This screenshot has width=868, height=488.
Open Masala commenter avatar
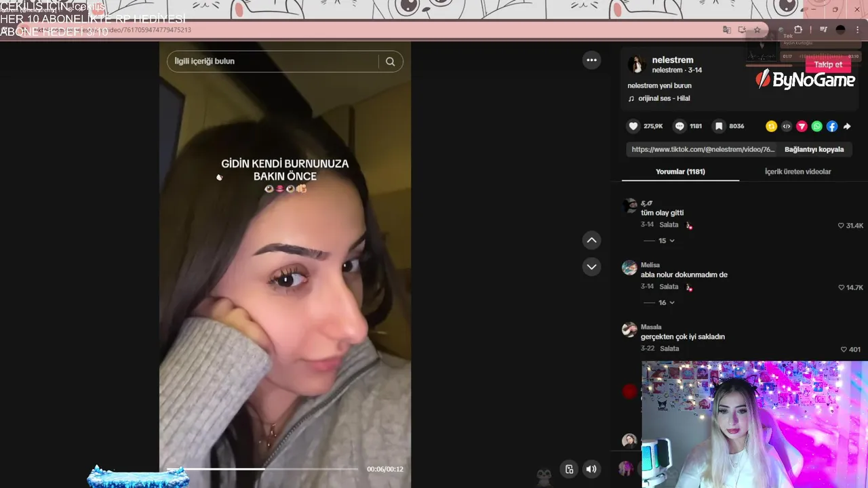629,329
